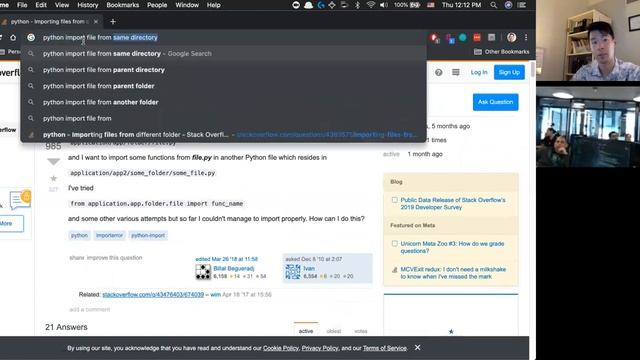
Task: Click the teal circle extension icon
Action: click(462, 38)
